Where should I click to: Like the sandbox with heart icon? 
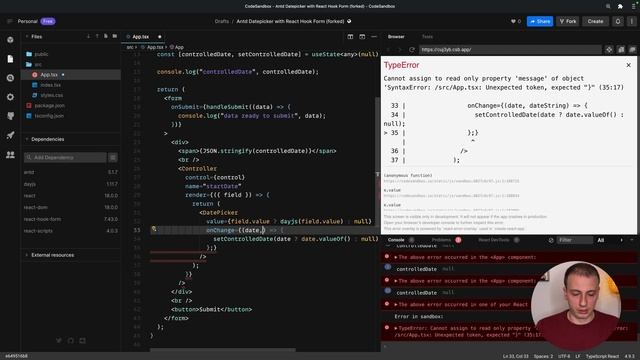(x=513, y=21)
